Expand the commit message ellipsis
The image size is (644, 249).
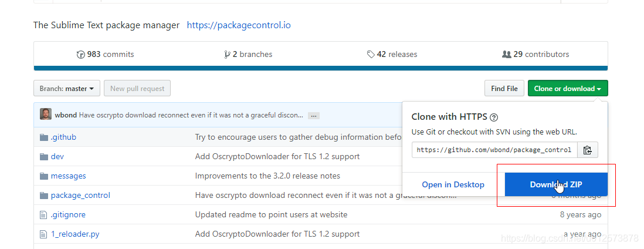click(x=313, y=116)
